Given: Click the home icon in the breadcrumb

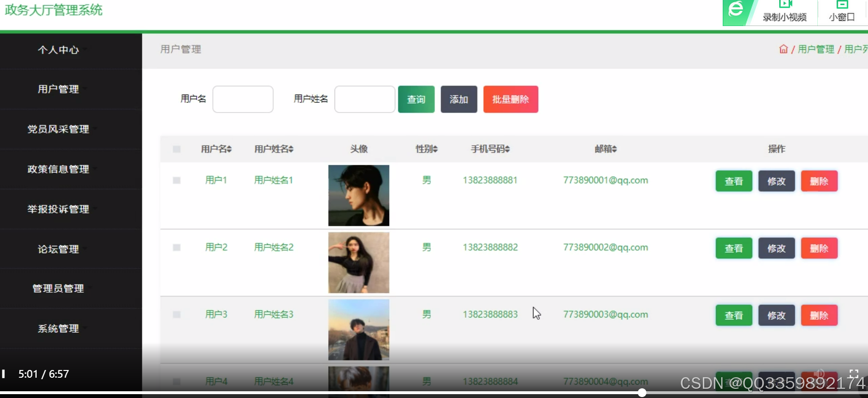Looking at the screenshot, I should (x=783, y=49).
